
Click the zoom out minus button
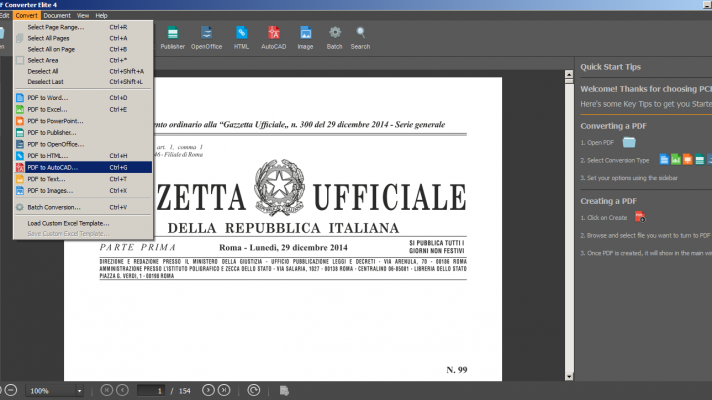pyautogui.click(x=10, y=390)
